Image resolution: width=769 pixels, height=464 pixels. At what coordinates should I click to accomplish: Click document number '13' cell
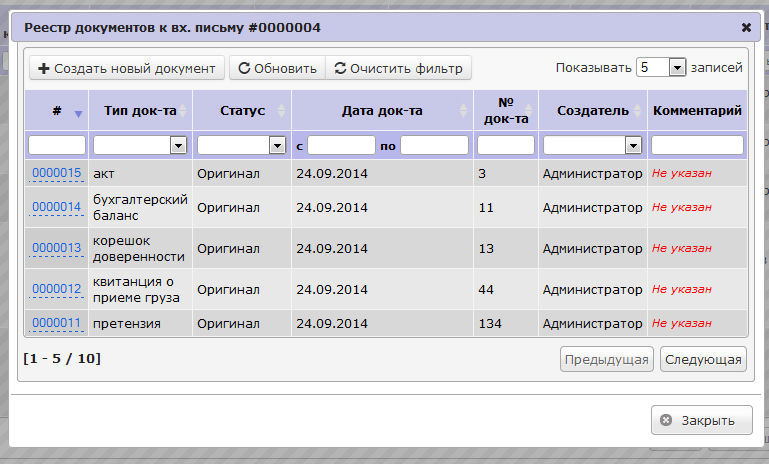click(506, 248)
